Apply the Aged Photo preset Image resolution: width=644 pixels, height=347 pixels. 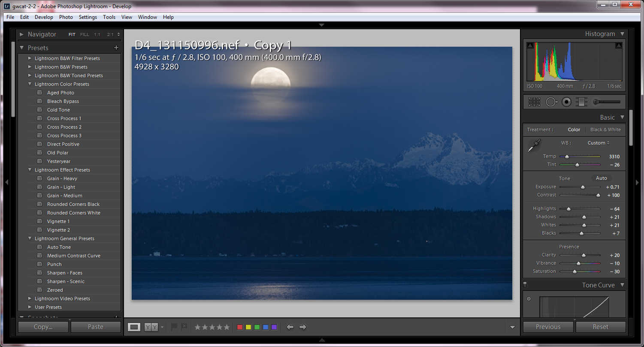[x=60, y=93]
